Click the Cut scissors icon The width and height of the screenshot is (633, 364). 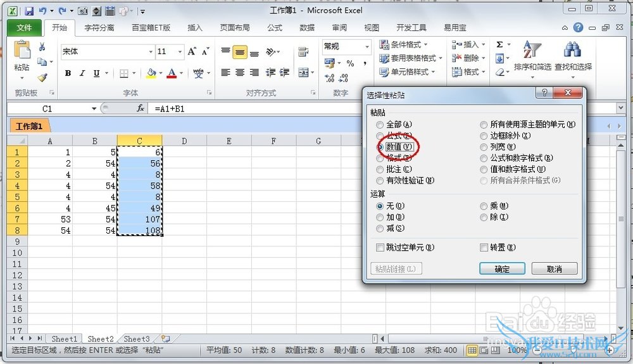(x=42, y=47)
